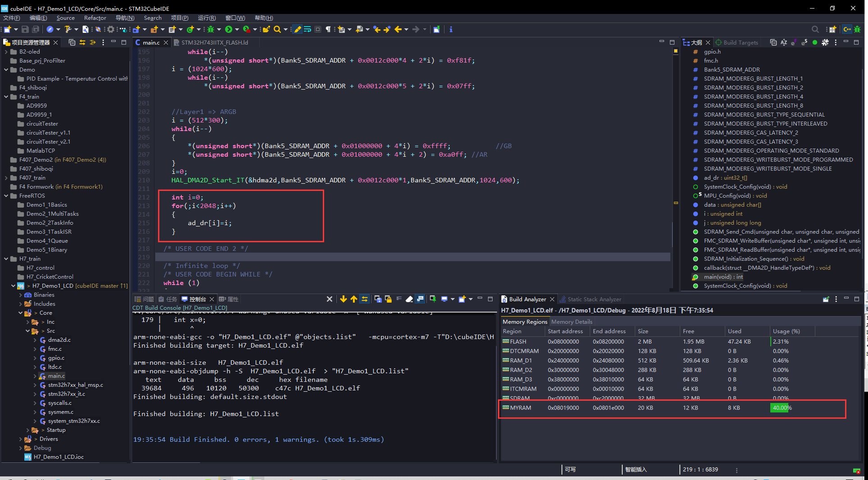Image resolution: width=868 pixels, height=480 pixels.
Task: Toggle show whitespace characters pilcrow icon
Action: click(328, 29)
